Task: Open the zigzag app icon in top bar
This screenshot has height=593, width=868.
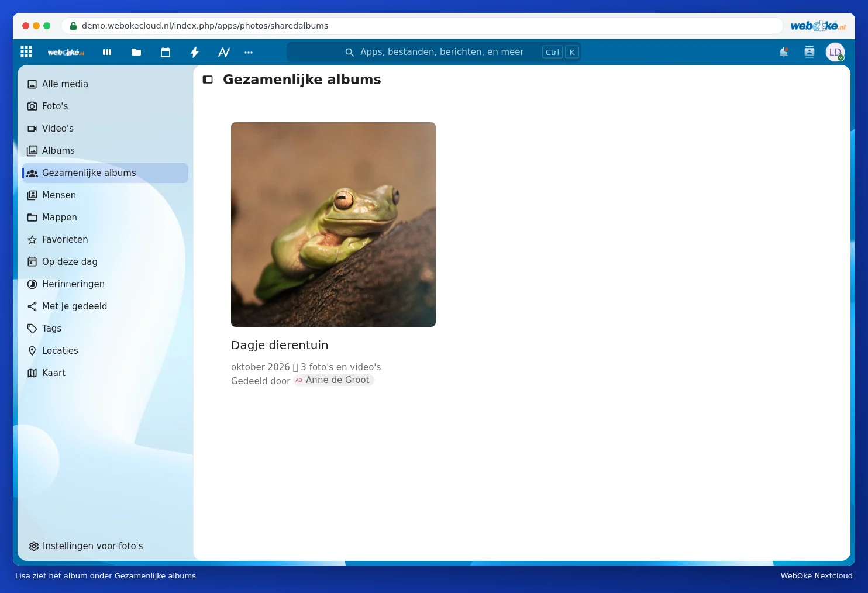Action: pyautogui.click(x=224, y=52)
